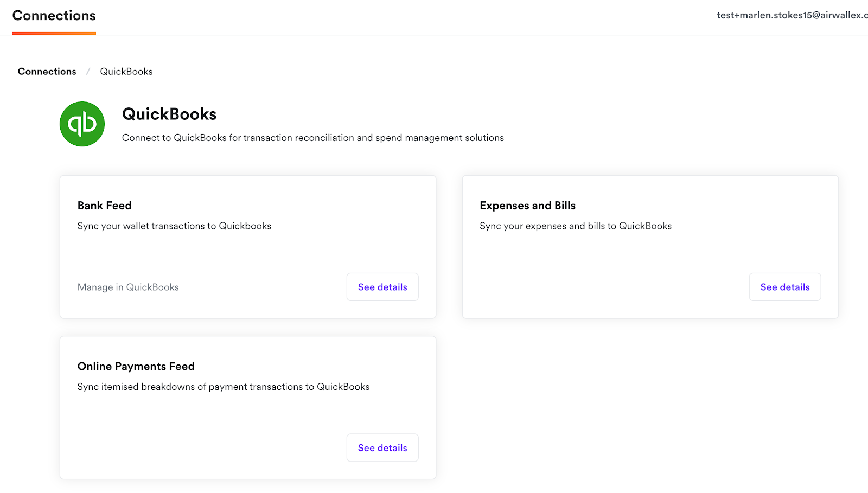Open the account email menu at top right
This screenshot has width=868, height=493.
pyautogui.click(x=791, y=15)
